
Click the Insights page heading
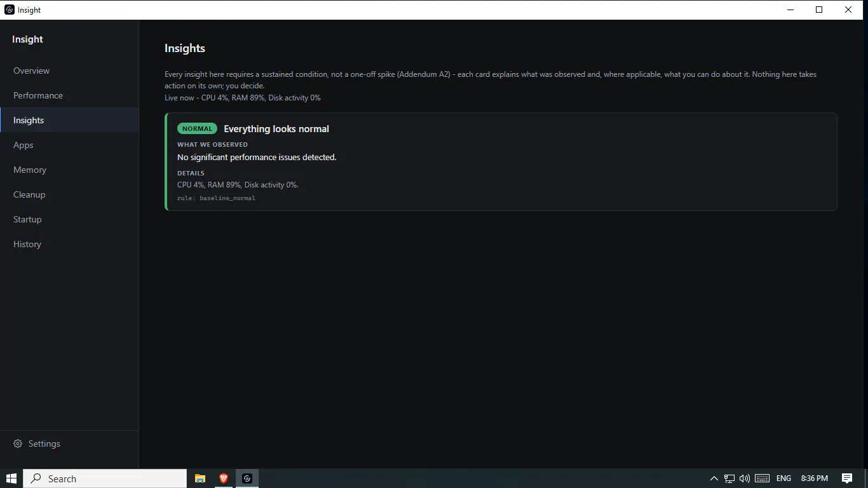click(x=185, y=48)
